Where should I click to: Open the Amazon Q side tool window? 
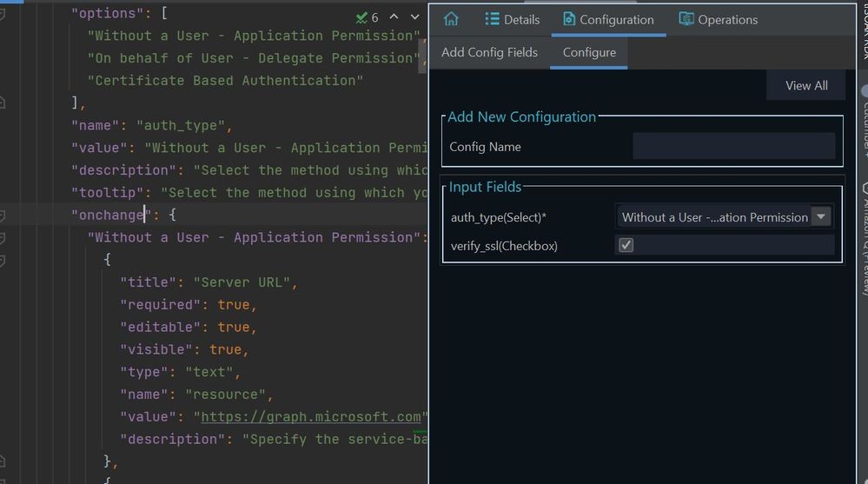tap(863, 235)
